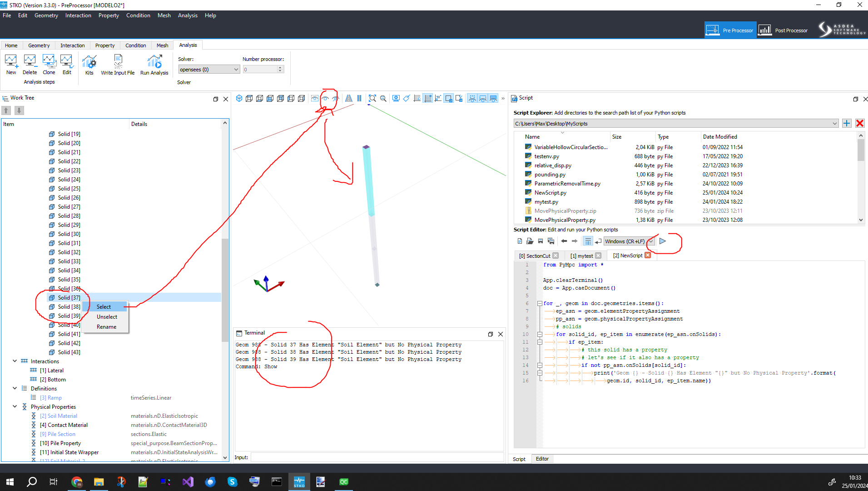The height and width of the screenshot is (491, 868).
Task: Clone the analysis step
Action: click(49, 64)
